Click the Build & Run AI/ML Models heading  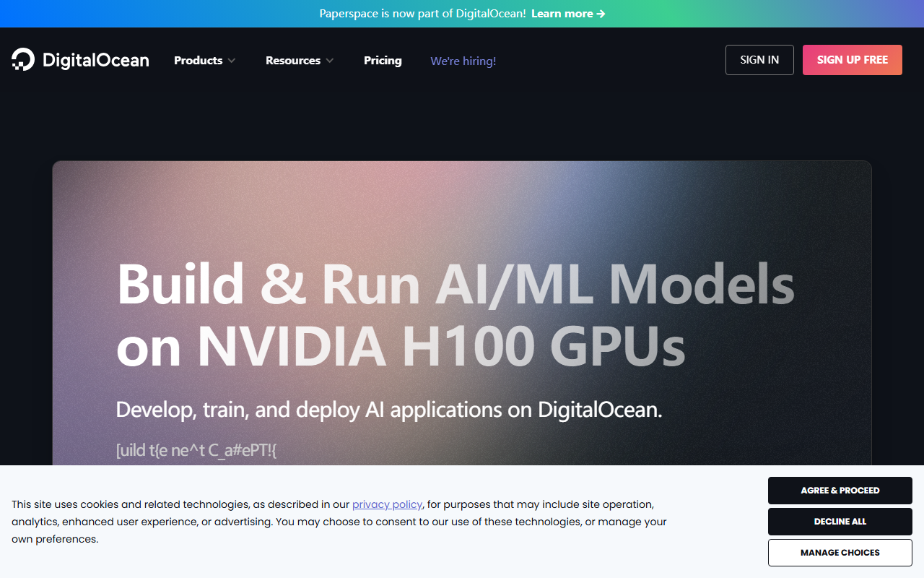pos(456,315)
